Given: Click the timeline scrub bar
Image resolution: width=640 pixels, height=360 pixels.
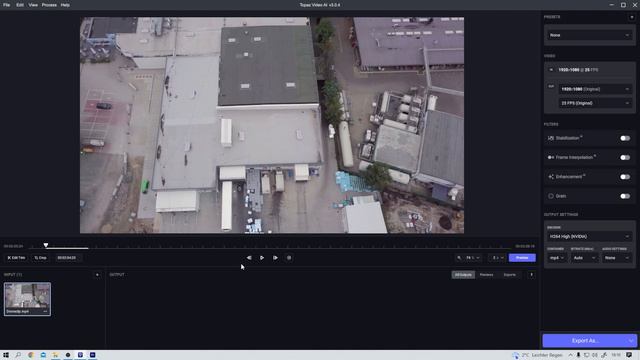Looking at the screenshot, I should (269, 248).
